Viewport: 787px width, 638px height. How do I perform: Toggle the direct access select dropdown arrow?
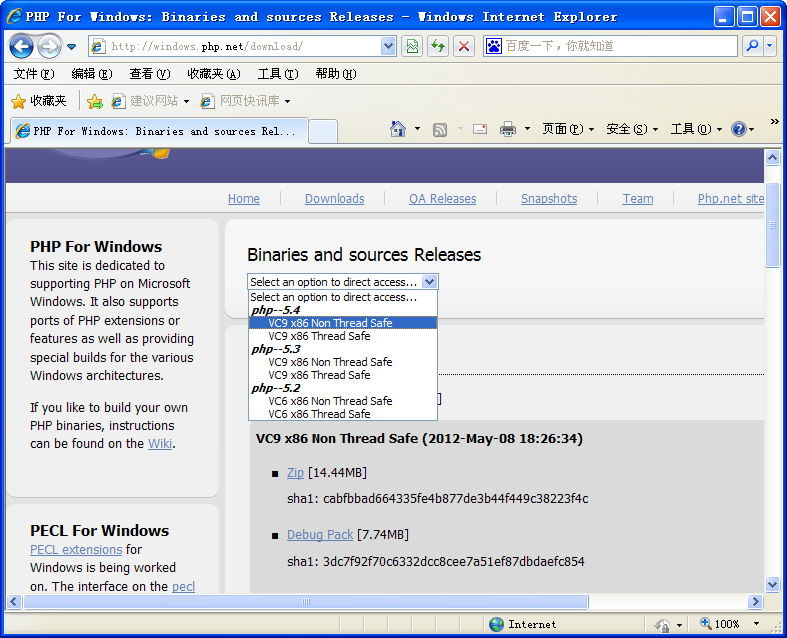click(x=429, y=282)
